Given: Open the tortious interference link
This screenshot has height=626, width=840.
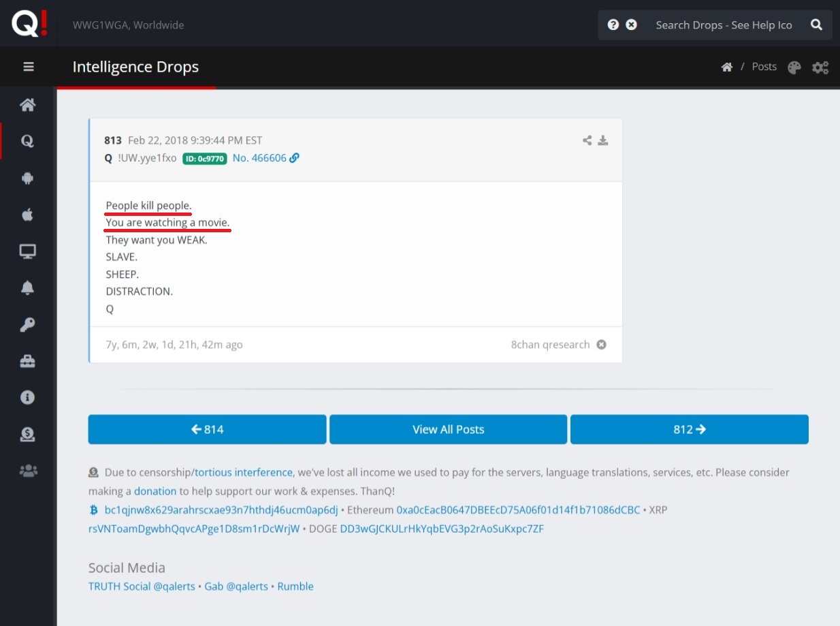Looking at the screenshot, I should pos(244,472).
